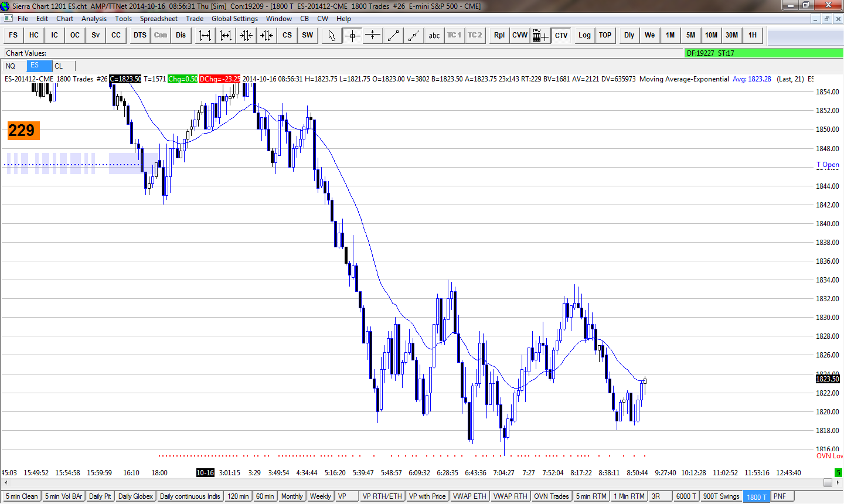Select the line drawing tool
The width and height of the screenshot is (844, 504).
[x=393, y=35]
